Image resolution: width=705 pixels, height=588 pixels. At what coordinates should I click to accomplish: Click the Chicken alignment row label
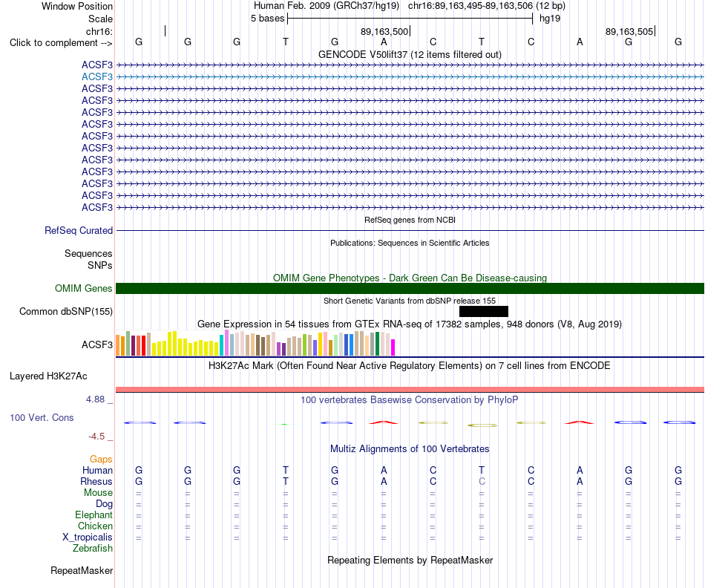tap(95, 526)
